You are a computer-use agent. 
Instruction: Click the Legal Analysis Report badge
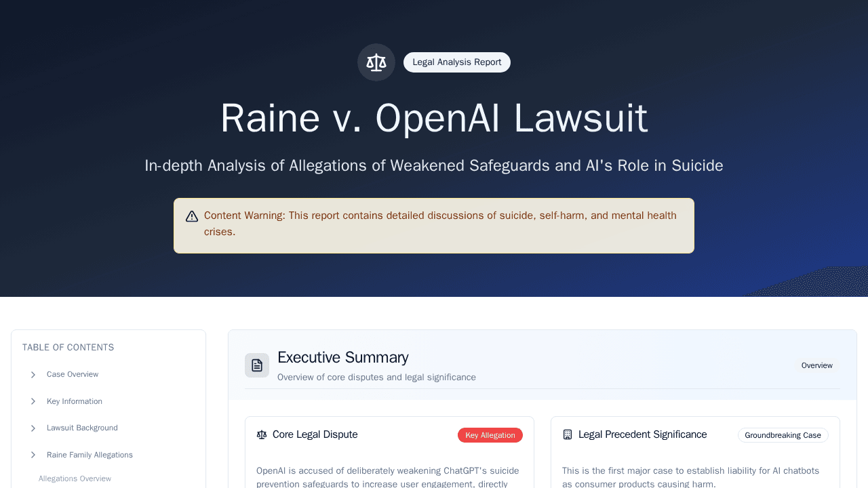tap(456, 62)
